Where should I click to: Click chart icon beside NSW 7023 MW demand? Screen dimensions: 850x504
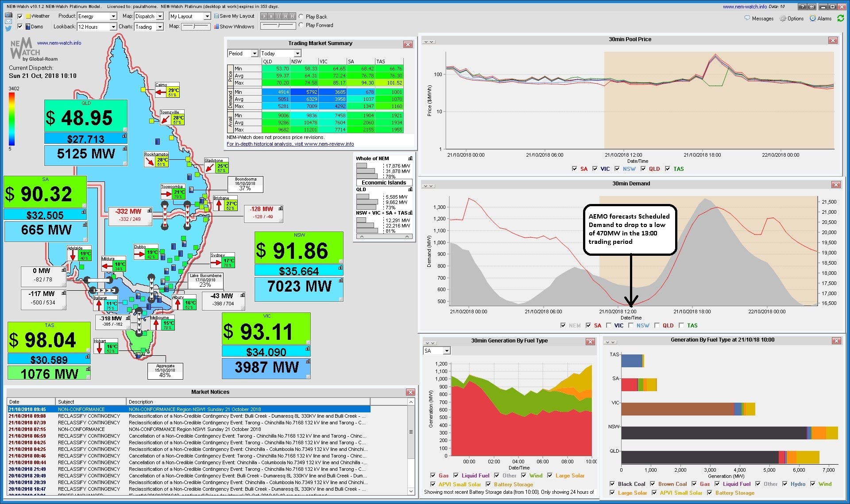coord(341,280)
